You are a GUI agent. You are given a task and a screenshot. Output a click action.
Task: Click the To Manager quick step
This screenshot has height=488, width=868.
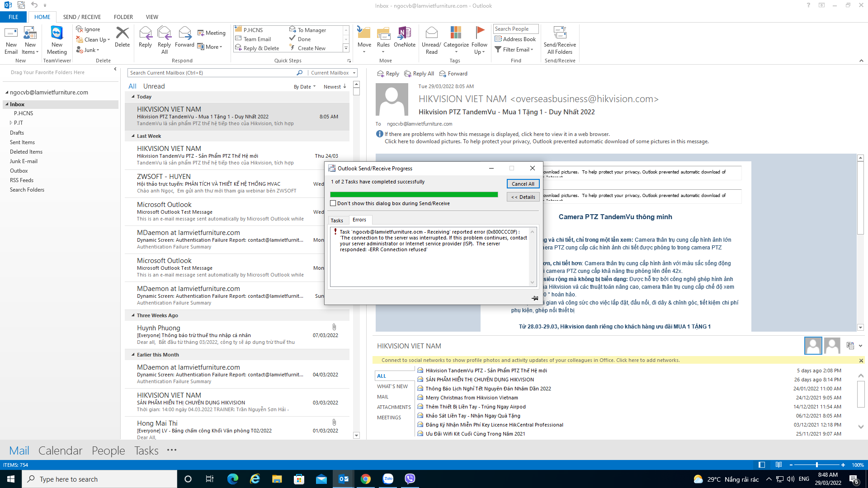pyautogui.click(x=311, y=30)
